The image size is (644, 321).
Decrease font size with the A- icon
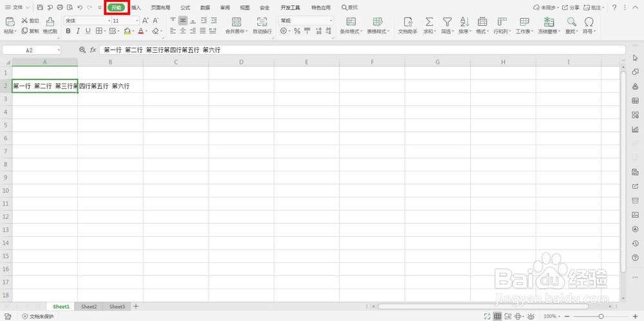coord(156,21)
